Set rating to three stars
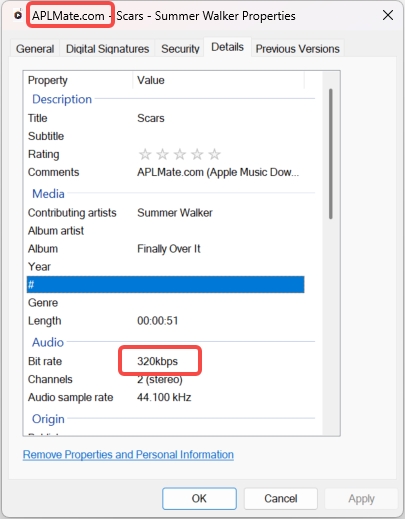 (x=180, y=154)
